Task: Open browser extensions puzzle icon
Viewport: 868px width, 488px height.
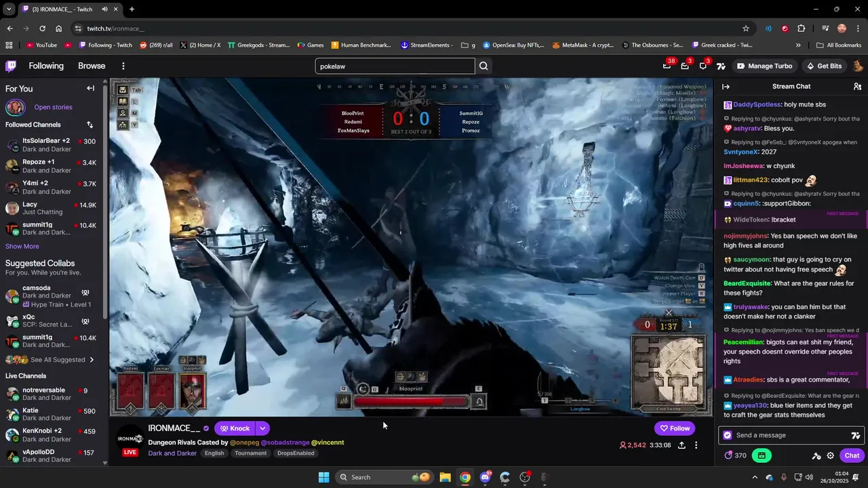Action: coord(802,28)
